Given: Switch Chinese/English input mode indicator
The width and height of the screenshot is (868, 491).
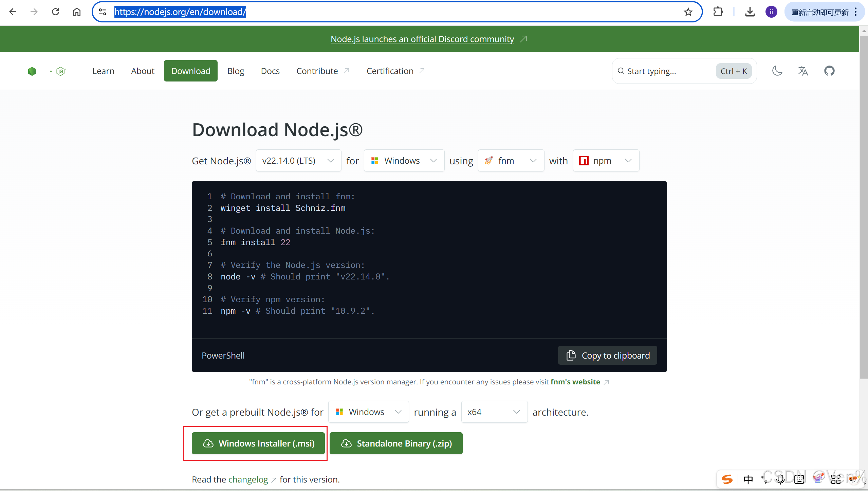Looking at the screenshot, I should [x=748, y=479].
